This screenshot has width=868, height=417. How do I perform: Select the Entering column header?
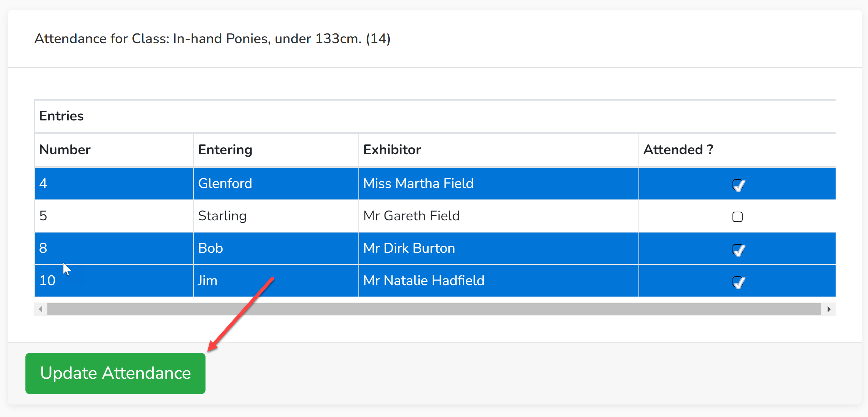[276, 150]
